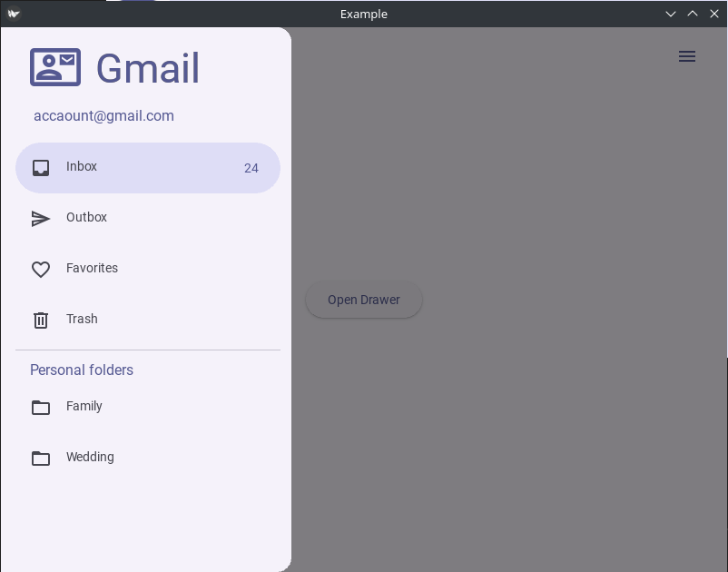Image resolution: width=728 pixels, height=572 pixels.
Task: Select the Inbox label in the drawer
Action: [x=82, y=166]
